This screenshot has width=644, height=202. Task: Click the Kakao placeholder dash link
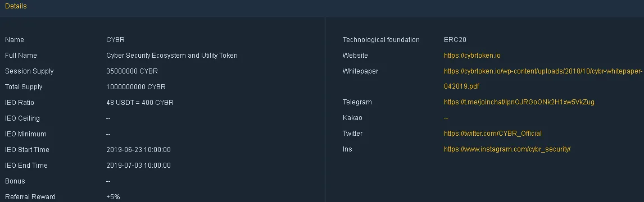[446, 118]
